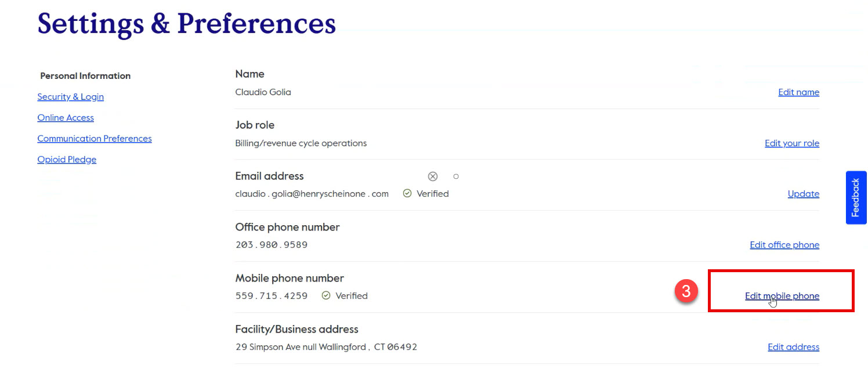Image resolution: width=868 pixels, height=383 pixels.
Task: Select the Personal Information section
Action: [85, 75]
